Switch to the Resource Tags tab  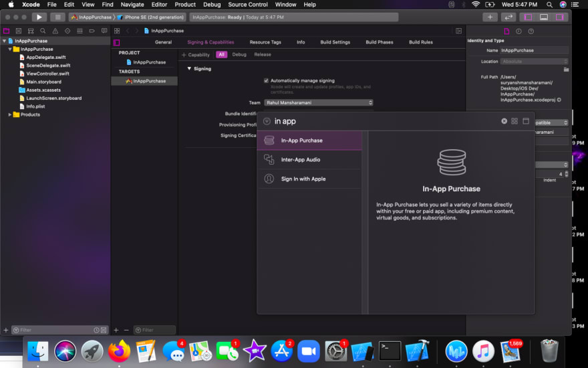265,42
